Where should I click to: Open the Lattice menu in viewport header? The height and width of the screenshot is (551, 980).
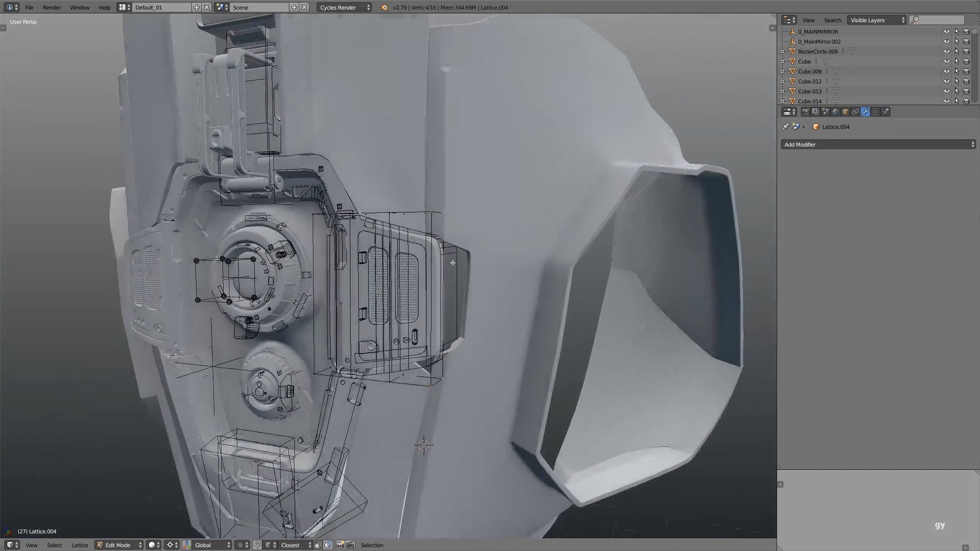(x=79, y=545)
